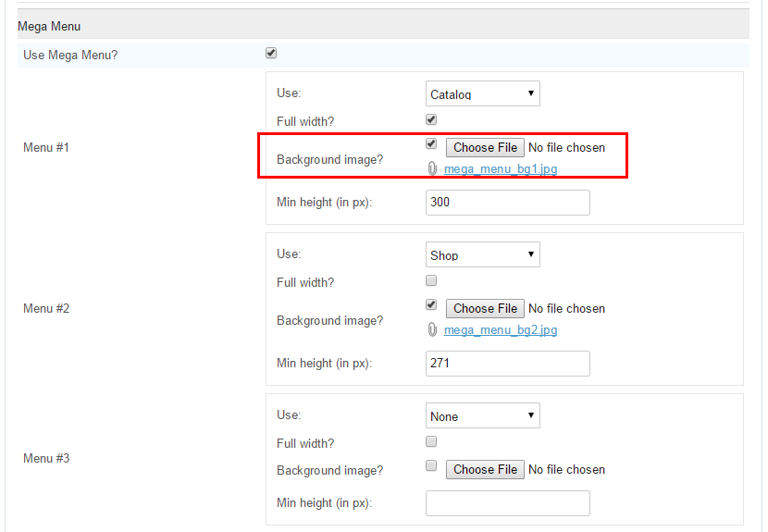Click Choose File button in Menu #1
Image resolution: width=768 pixels, height=532 pixels.
[x=485, y=147]
